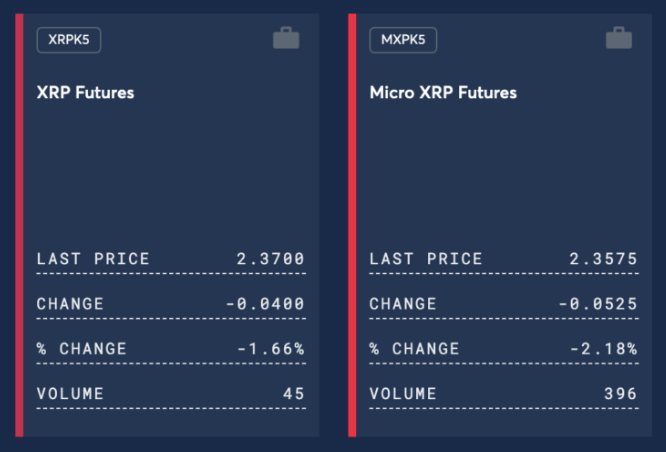Click the briefcase icon on Micro XRP Futures card

pyautogui.click(x=619, y=38)
